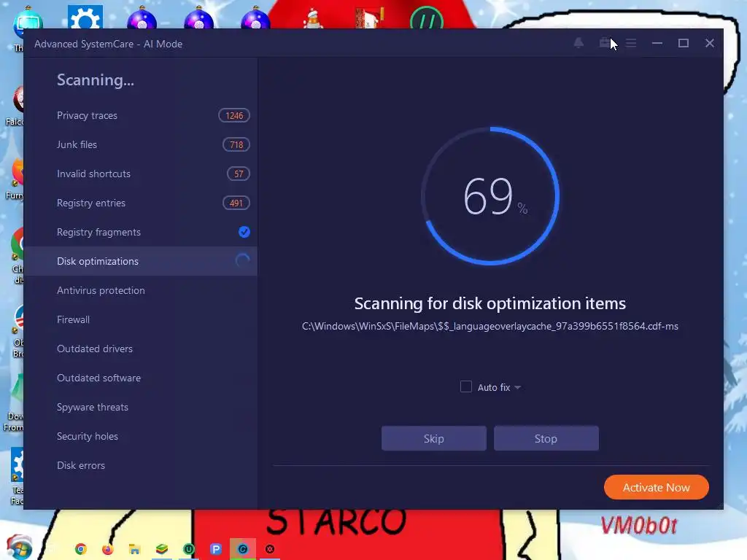The height and width of the screenshot is (560, 747).
Task: Open the blue gear desktop shortcut
Action: pyautogui.click(x=85, y=17)
